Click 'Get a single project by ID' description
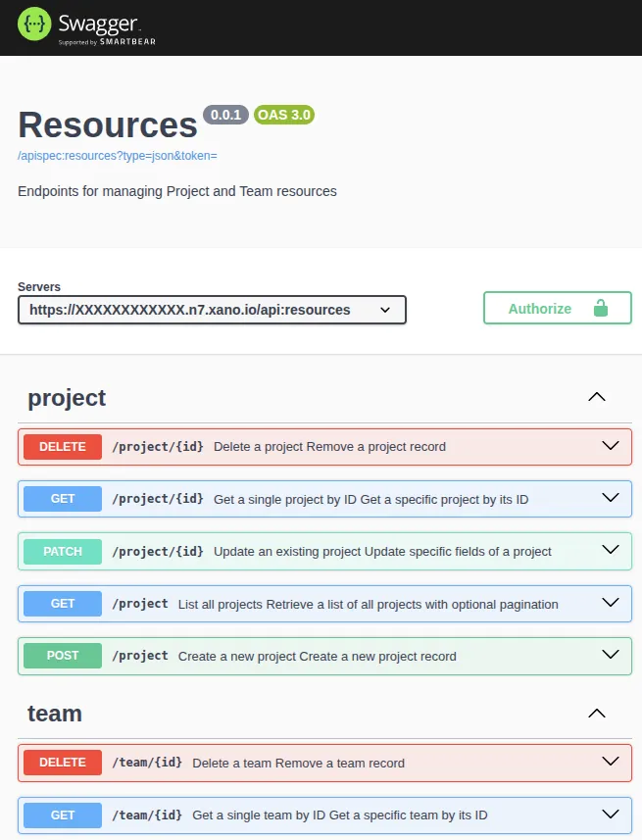The height and width of the screenshot is (840, 642). coord(370,499)
